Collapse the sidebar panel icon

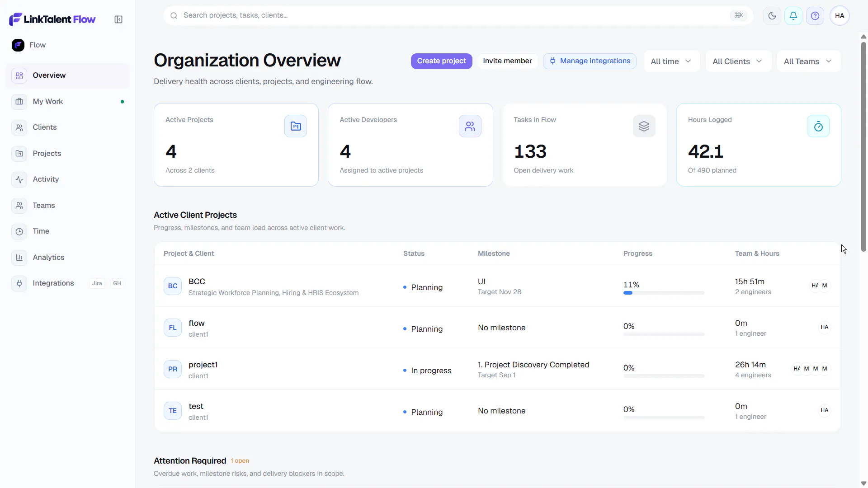pyautogui.click(x=118, y=19)
